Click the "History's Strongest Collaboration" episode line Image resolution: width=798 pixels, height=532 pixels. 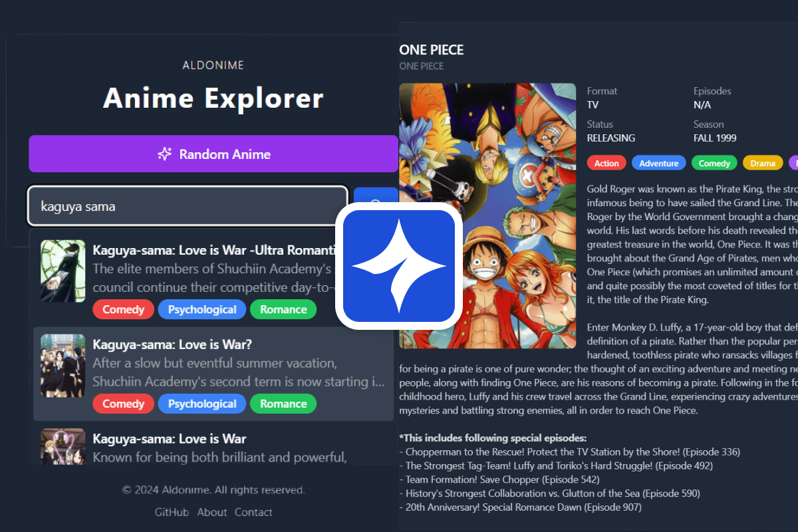(x=549, y=493)
